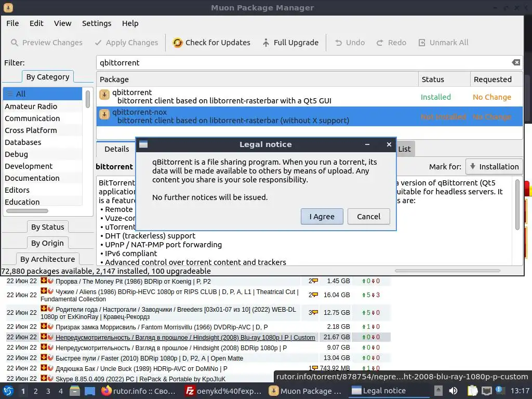Switch to the FileZilla taskbar entry
The image size is (532, 399).
click(x=223, y=391)
